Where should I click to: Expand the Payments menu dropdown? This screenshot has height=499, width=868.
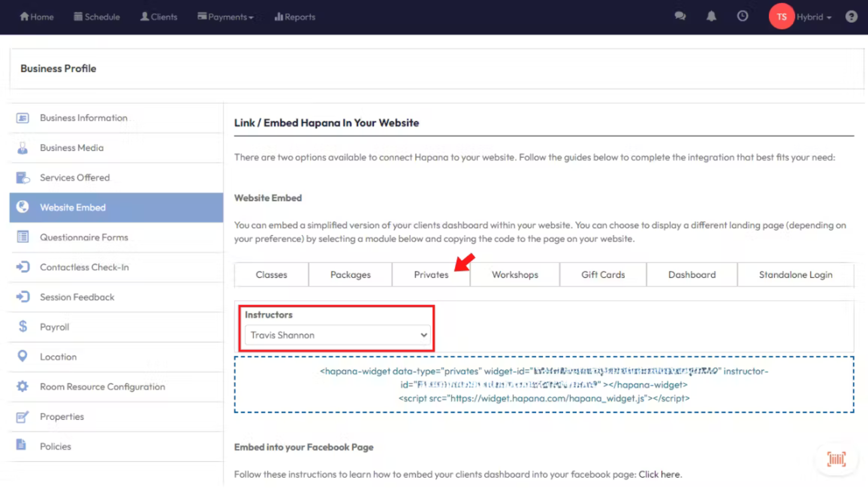click(x=226, y=17)
